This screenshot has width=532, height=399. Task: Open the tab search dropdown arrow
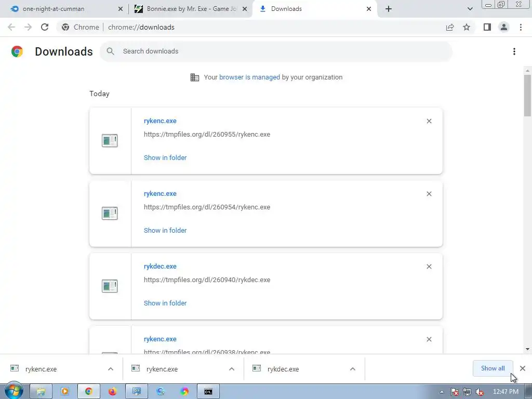pos(470,9)
